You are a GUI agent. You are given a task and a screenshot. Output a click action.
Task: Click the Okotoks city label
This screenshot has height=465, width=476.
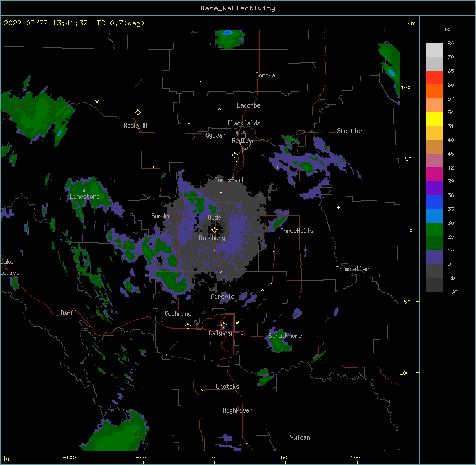click(x=228, y=387)
